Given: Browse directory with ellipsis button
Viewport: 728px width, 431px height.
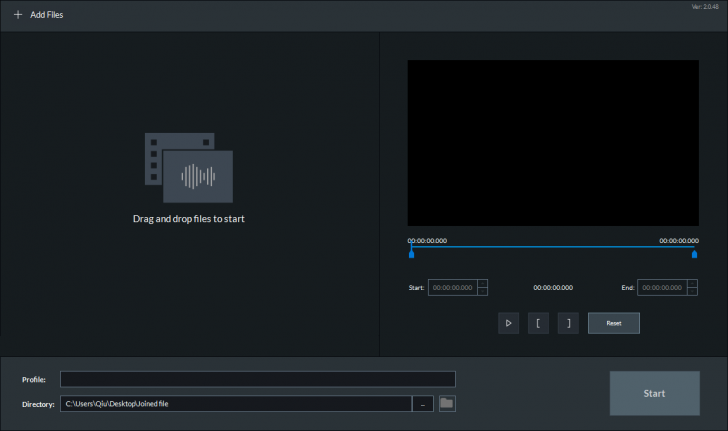Looking at the screenshot, I should click(x=422, y=404).
